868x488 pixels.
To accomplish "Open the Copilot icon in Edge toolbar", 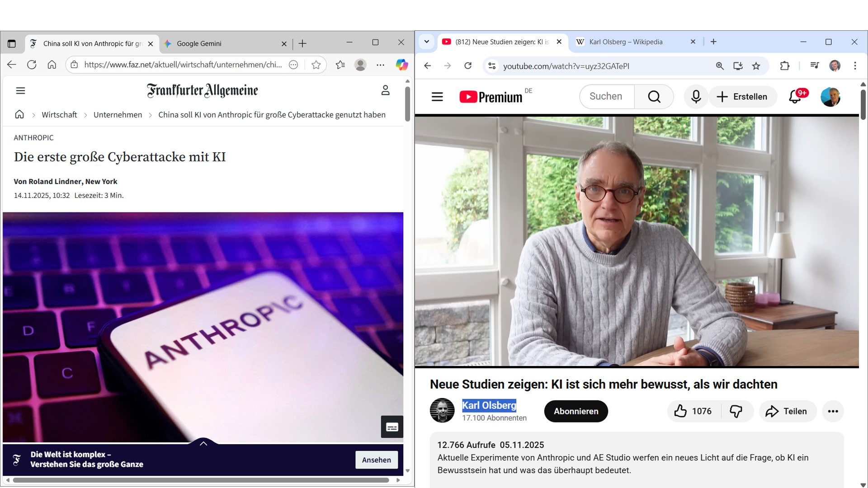I will coord(401,65).
